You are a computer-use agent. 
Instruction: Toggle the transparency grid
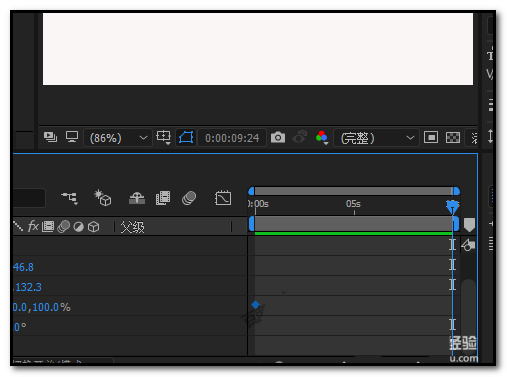453,137
